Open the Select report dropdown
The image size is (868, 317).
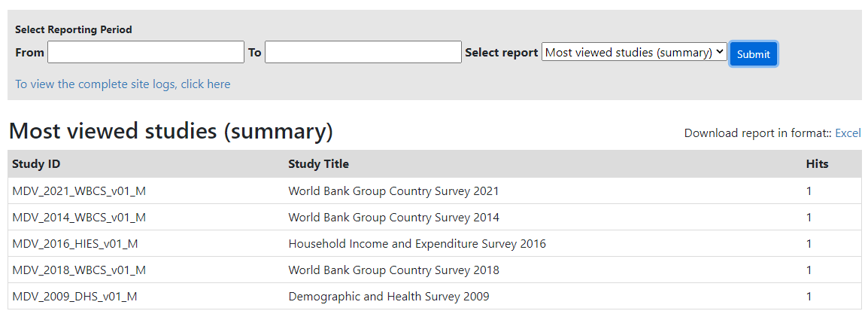click(x=634, y=53)
